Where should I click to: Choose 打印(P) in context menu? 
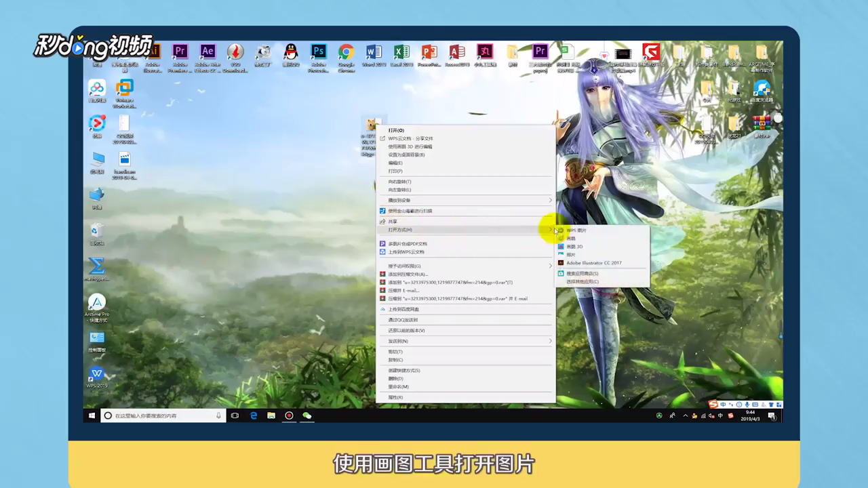click(x=466, y=171)
